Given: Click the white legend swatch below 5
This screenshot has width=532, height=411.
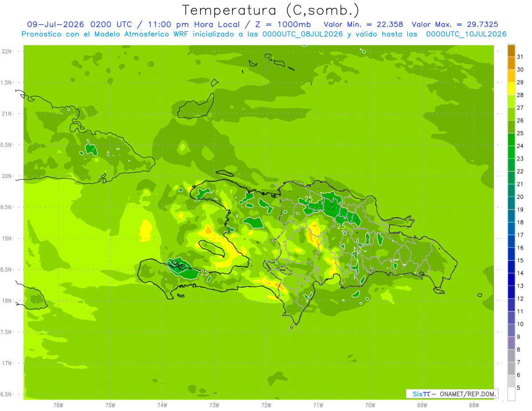Looking at the screenshot, I should click(511, 394).
